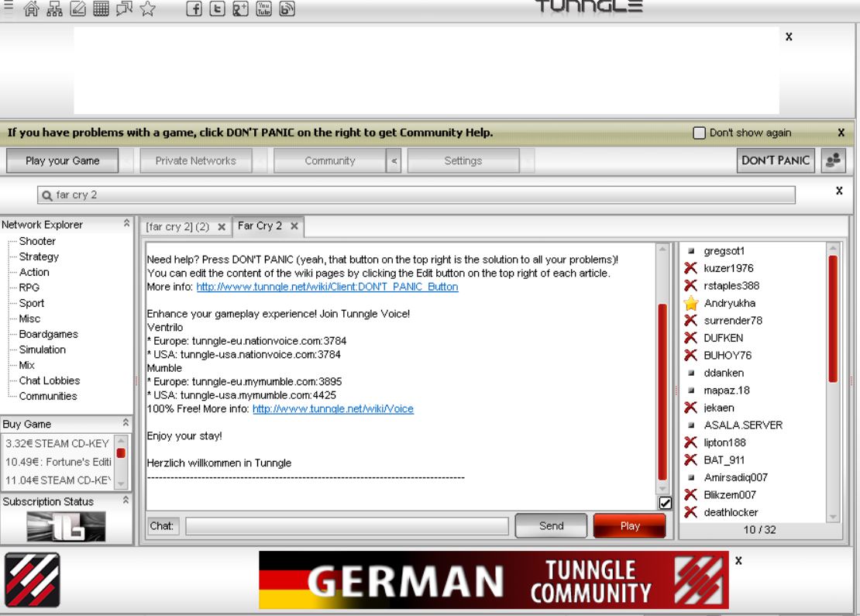
Task: Click the red X icon beside deathlocker
Action: coord(690,512)
